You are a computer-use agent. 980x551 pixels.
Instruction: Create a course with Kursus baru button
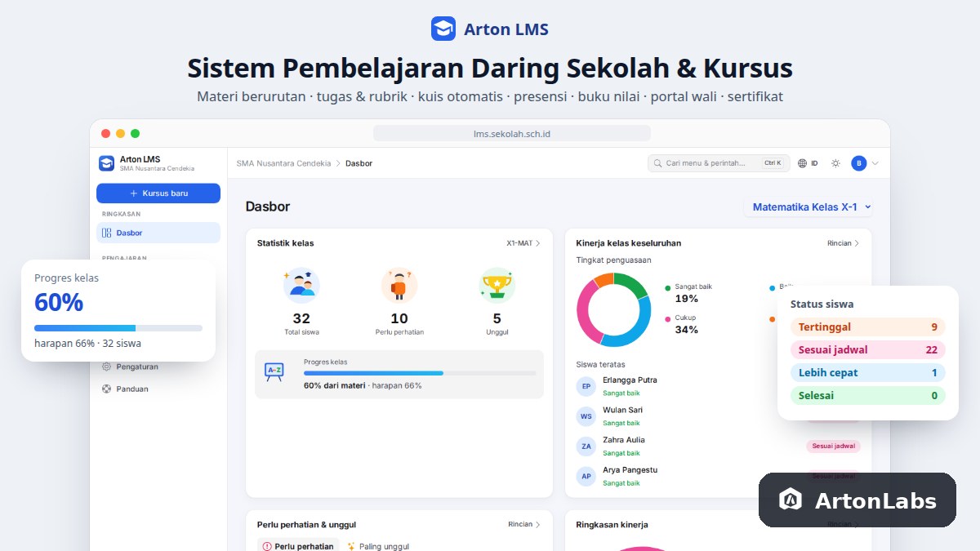click(x=158, y=193)
